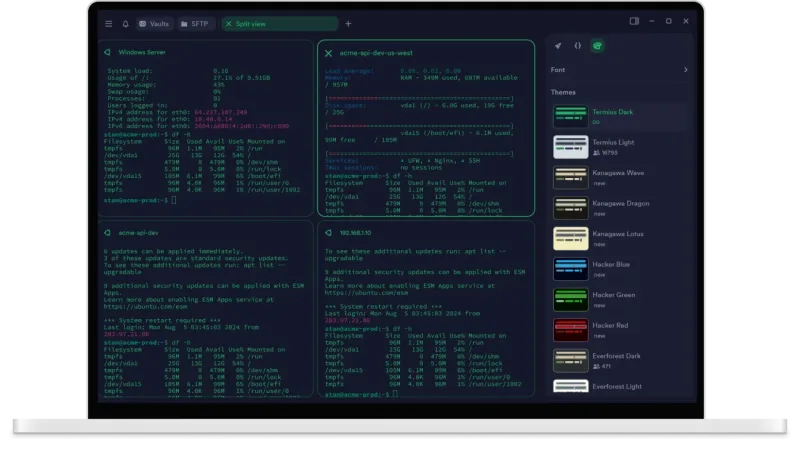Click the acme-api-dev-us-west pane title
This screenshot has height=454, width=800.
(376, 53)
